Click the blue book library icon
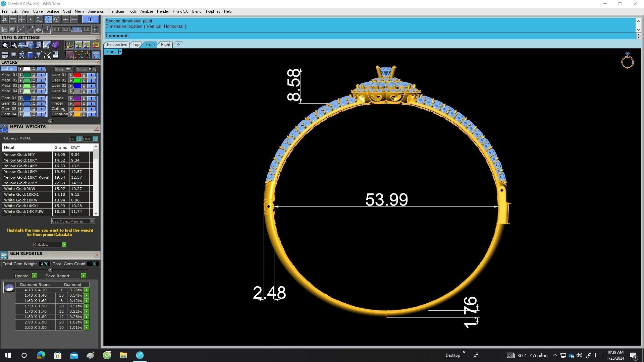Viewport: 644px width, 362px height. [x=30, y=55]
